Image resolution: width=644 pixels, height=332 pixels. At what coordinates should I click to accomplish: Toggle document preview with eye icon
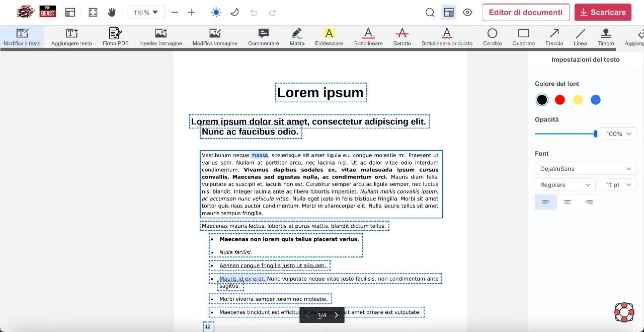point(467,12)
